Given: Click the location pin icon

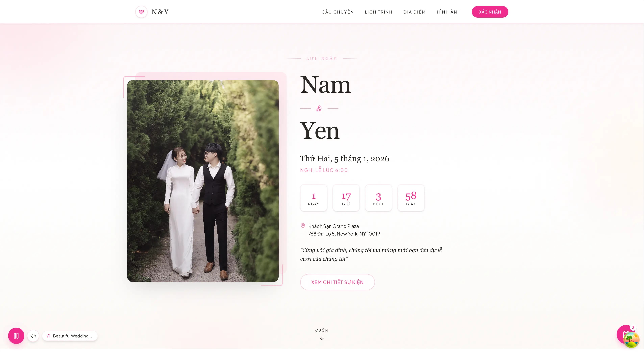Looking at the screenshot, I should coord(303,226).
